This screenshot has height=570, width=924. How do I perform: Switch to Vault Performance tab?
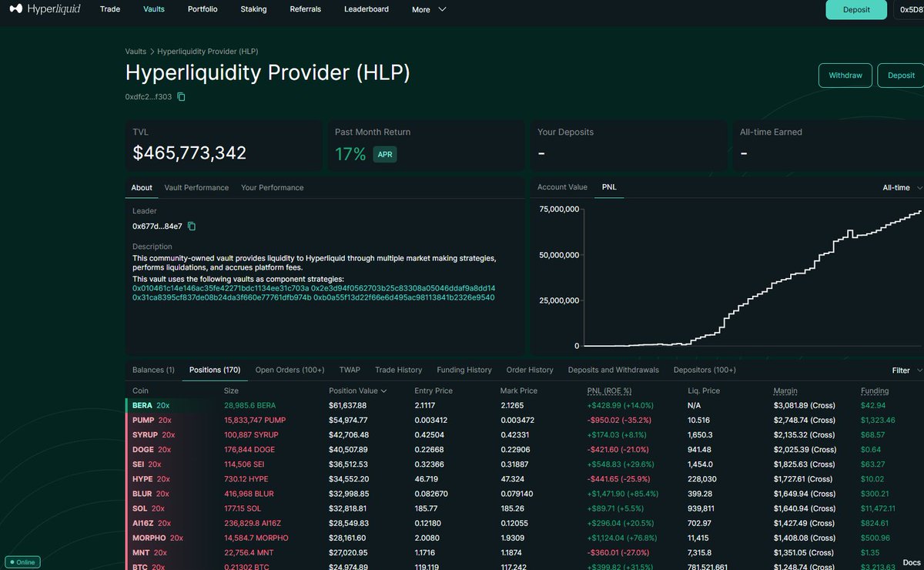[x=196, y=188]
